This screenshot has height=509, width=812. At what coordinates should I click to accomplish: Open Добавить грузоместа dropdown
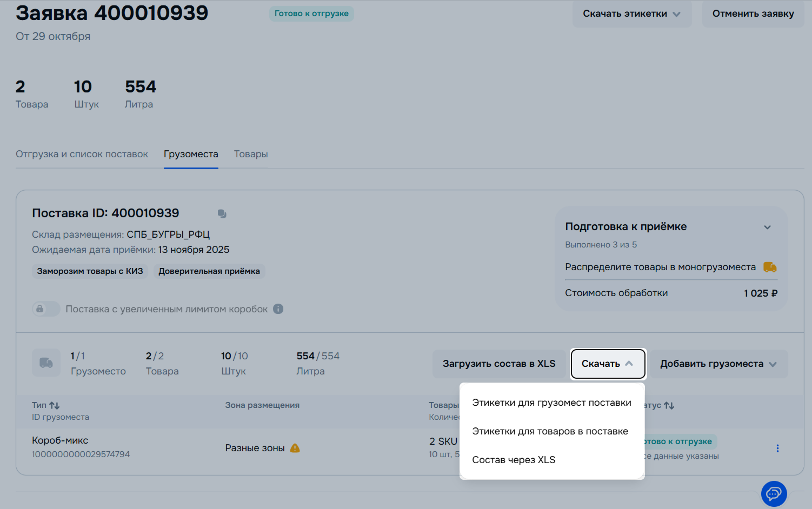coord(718,364)
